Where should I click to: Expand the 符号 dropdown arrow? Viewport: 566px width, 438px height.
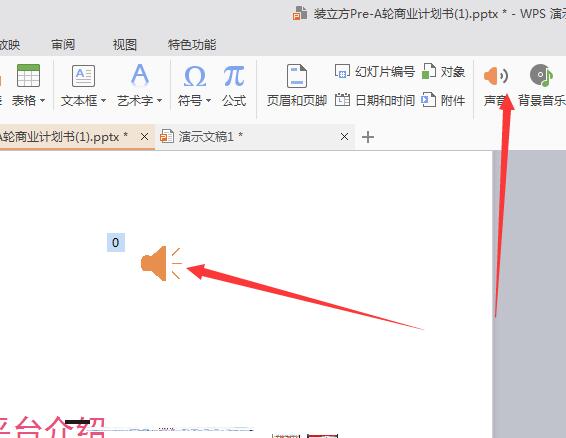click(x=208, y=101)
